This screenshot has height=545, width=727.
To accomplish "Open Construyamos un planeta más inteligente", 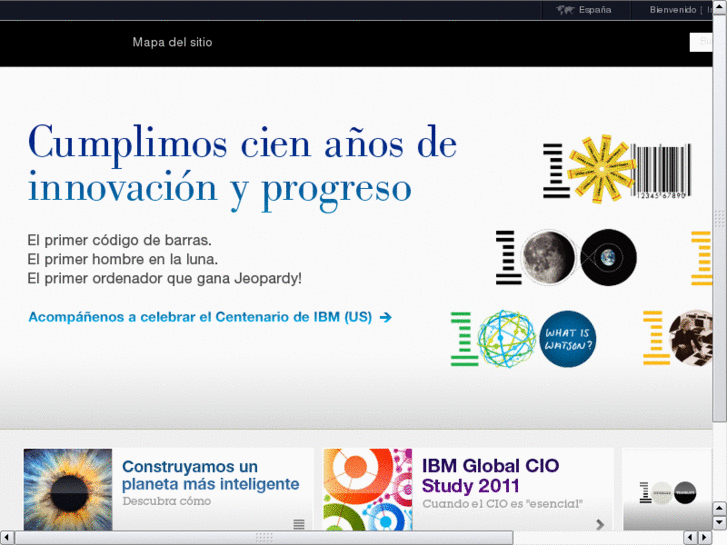I will (x=210, y=475).
